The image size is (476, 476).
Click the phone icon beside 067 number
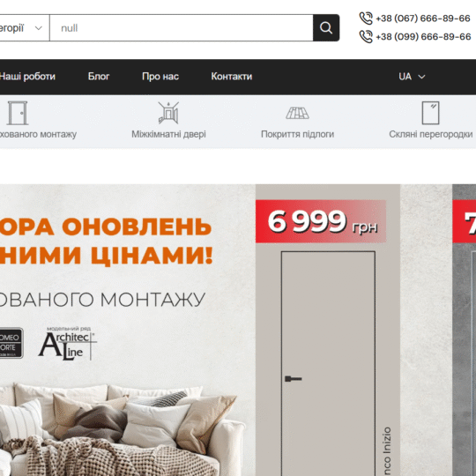(x=366, y=19)
